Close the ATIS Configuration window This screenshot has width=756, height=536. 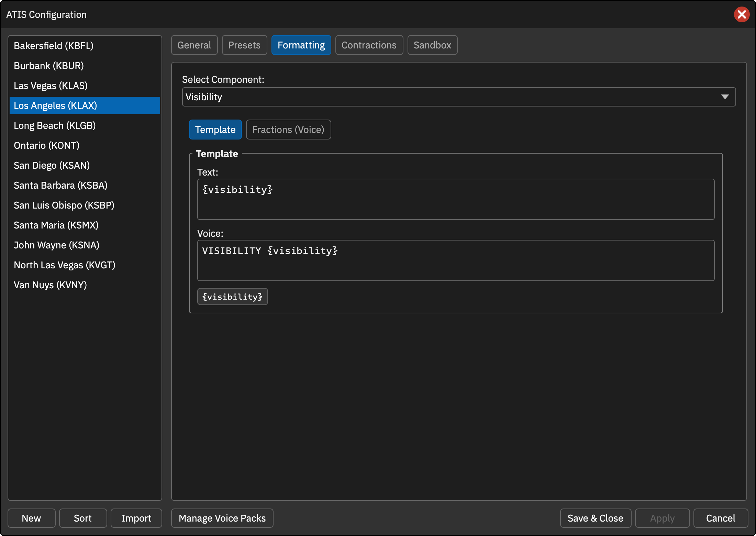click(x=742, y=14)
